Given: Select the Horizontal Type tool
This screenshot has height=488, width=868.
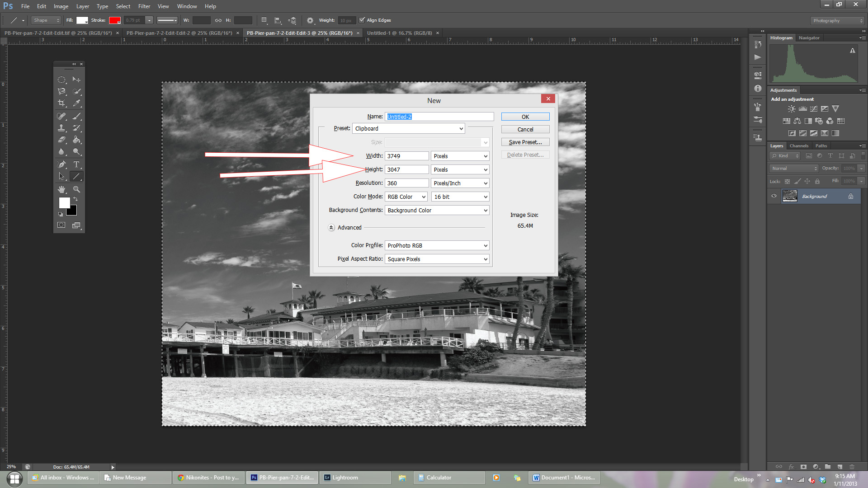Looking at the screenshot, I should (x=76, y=164).
